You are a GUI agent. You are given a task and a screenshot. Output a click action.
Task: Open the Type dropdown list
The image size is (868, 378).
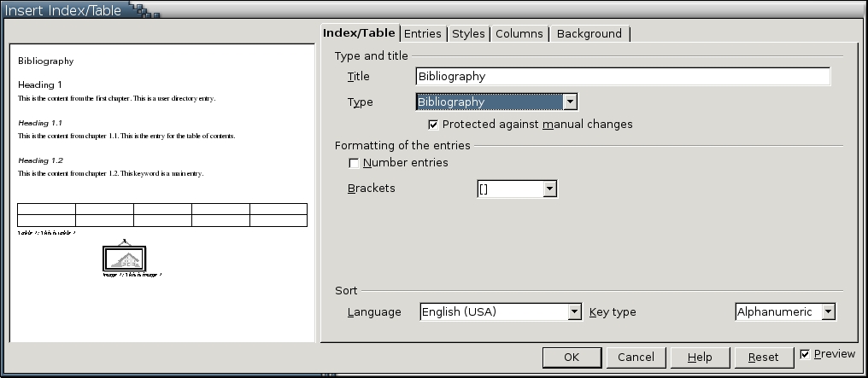click(x=570, y=102)
